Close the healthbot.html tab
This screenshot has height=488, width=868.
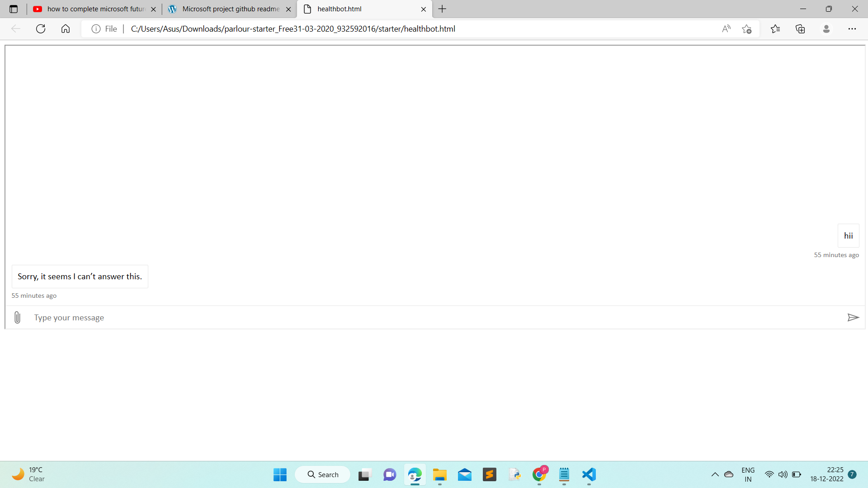pyautogui.click(x=423, y=9)
